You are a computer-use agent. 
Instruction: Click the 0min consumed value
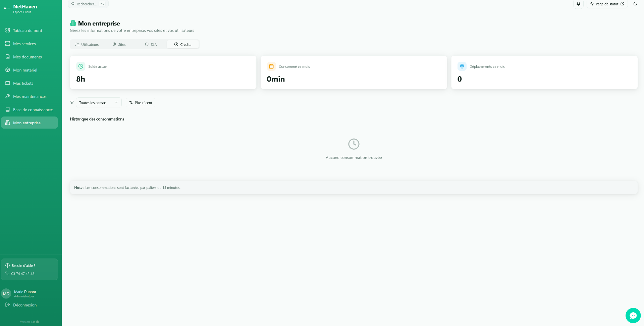(276, 79)
